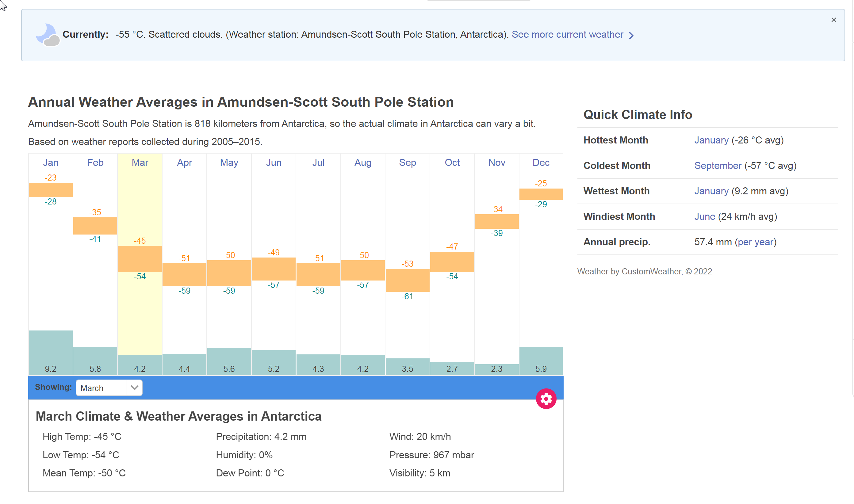Click the Quick Climate Info heading
Viewport: 854px width, 504px height.
tap(638, 115)
